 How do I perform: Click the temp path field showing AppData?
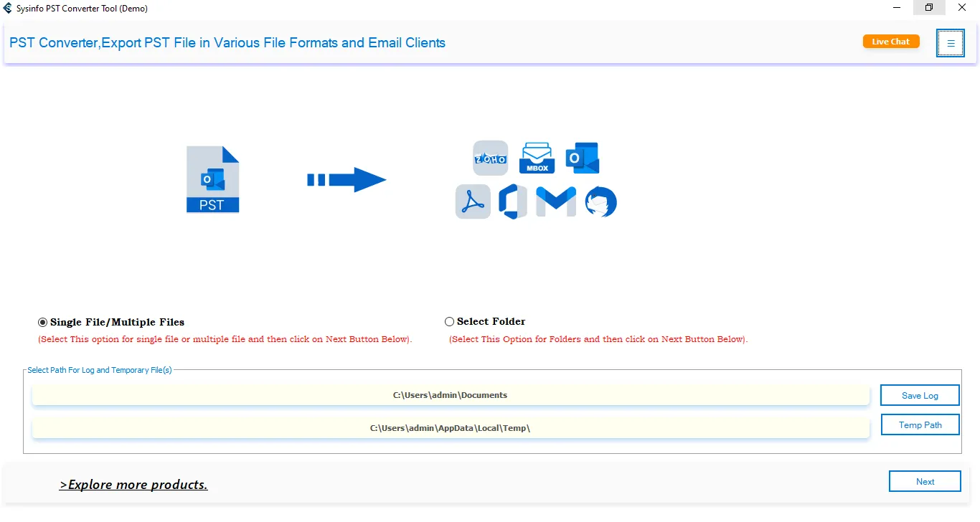(x=451, y=428)
